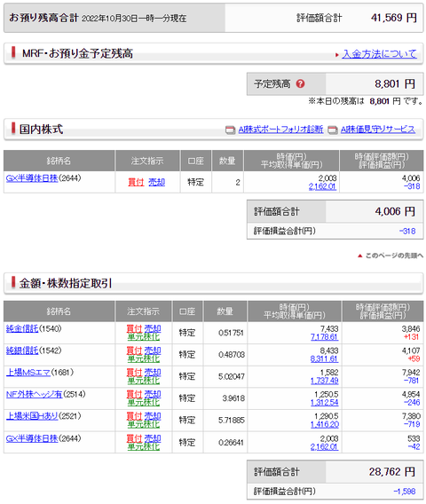Open the average price link 1,416.20
Image resolution: width=426 pixels, height=504 pixels.
pos(325,425)
